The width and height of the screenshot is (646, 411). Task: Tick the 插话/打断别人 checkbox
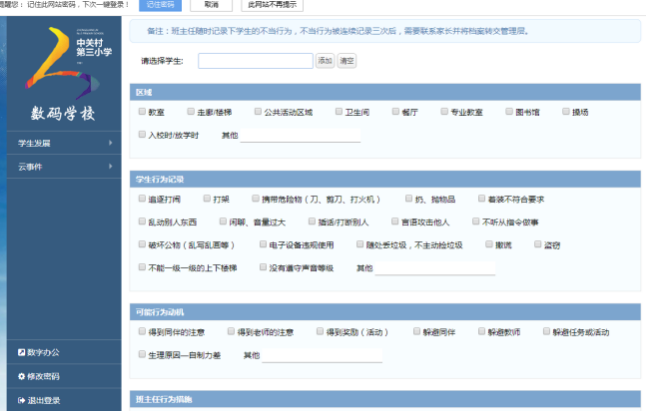coord(312,221)
